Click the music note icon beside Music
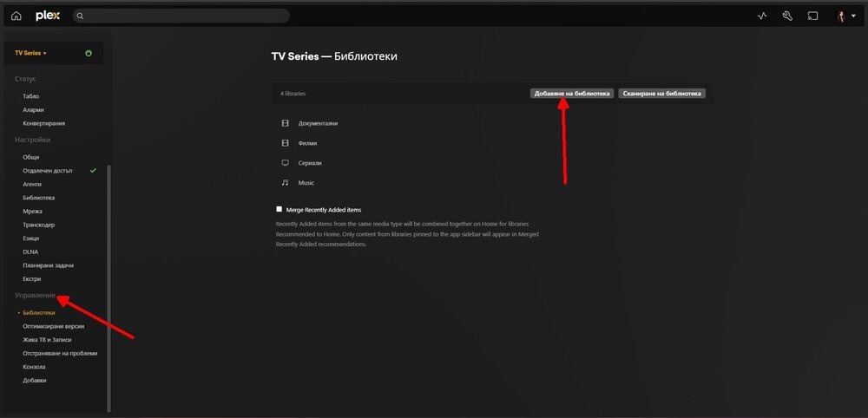This screenshot has height=418, width=868. [x=285, y=182]
